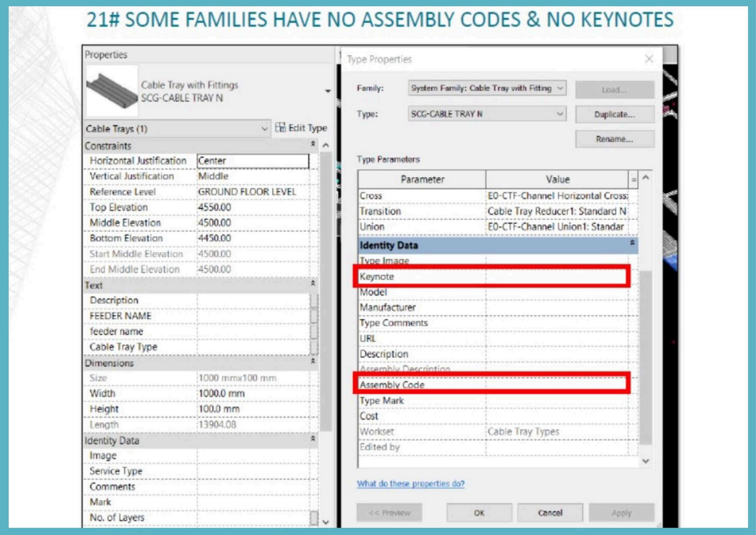Click the cable tray type preview thumbnail

[x=112, y=91]
